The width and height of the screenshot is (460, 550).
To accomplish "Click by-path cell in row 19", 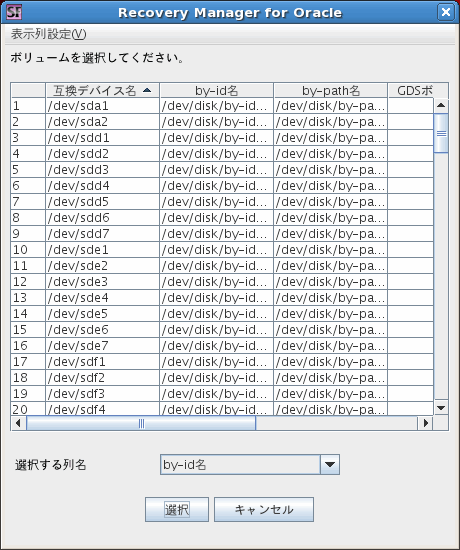I will tap(331, 394).
